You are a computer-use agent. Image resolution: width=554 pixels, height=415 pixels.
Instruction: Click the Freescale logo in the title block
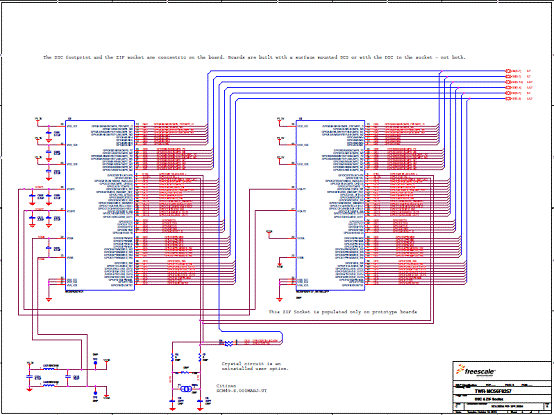click(x=476, y=371)
